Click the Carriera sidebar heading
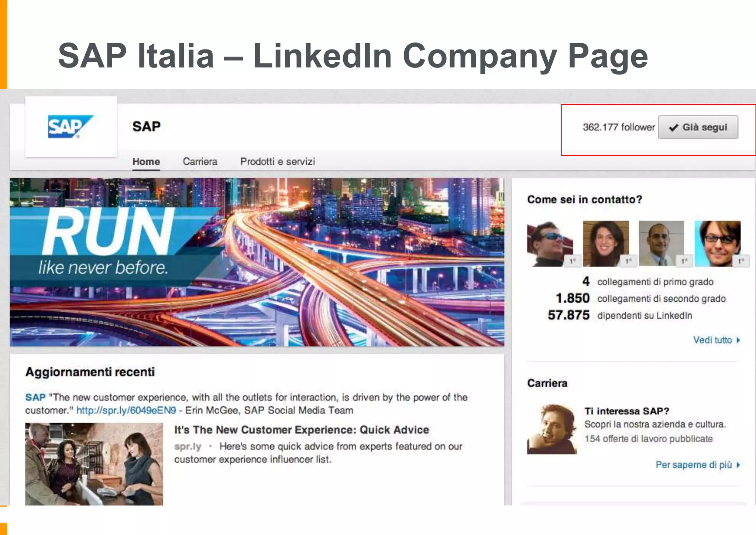This screenshot has height=535, width=756. 547,383
